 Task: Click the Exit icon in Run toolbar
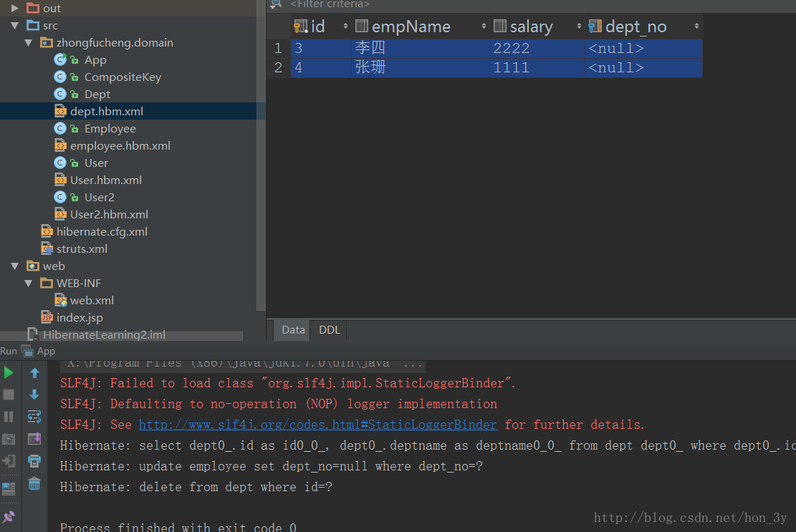pos(9,461)
